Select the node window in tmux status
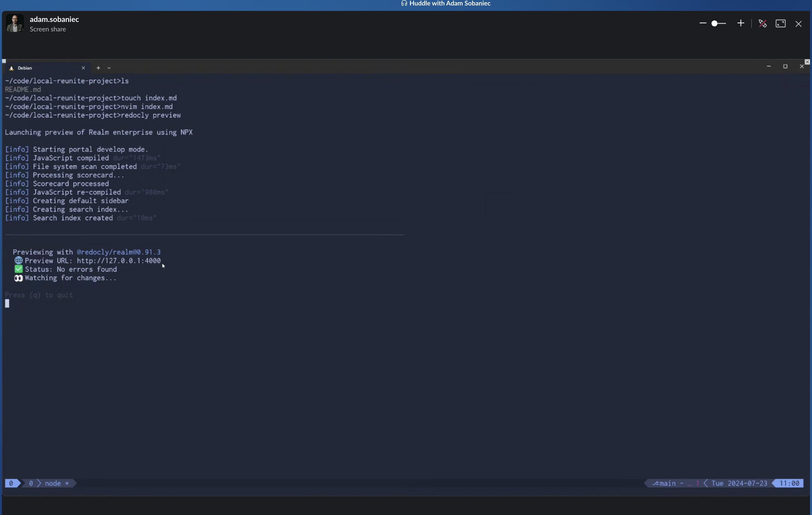Viewport: 812px width, 515px height. tap(53, 483)
